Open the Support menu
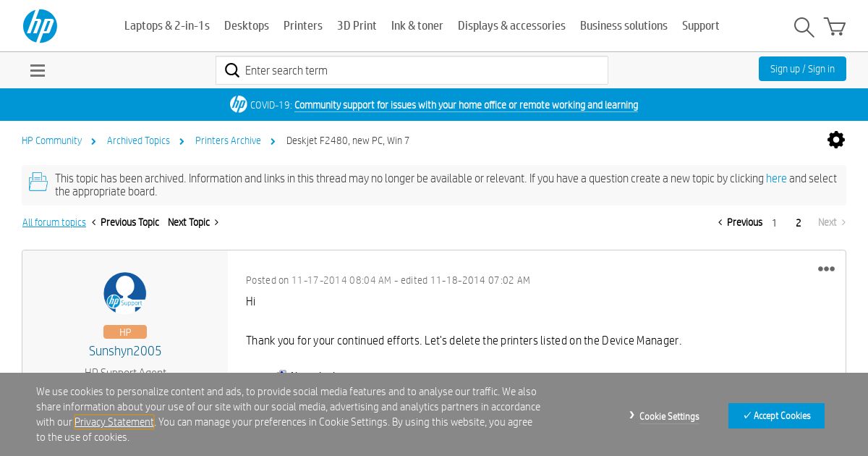Screen dimensions: 868x456 (x=701, y=25)
